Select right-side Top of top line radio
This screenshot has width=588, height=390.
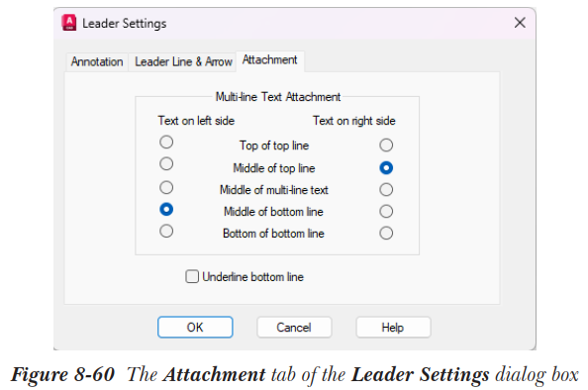coord(386,146)
